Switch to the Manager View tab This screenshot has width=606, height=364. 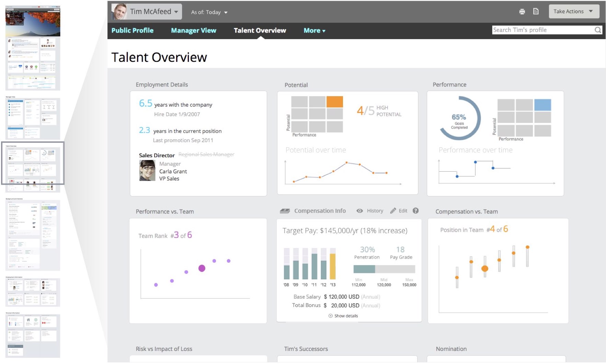pos(193,31)
